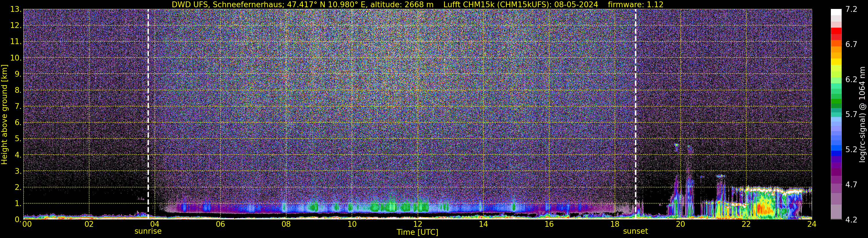
Task: Click the colorbar tick label 4.2
Action: [x=851, y=220]
